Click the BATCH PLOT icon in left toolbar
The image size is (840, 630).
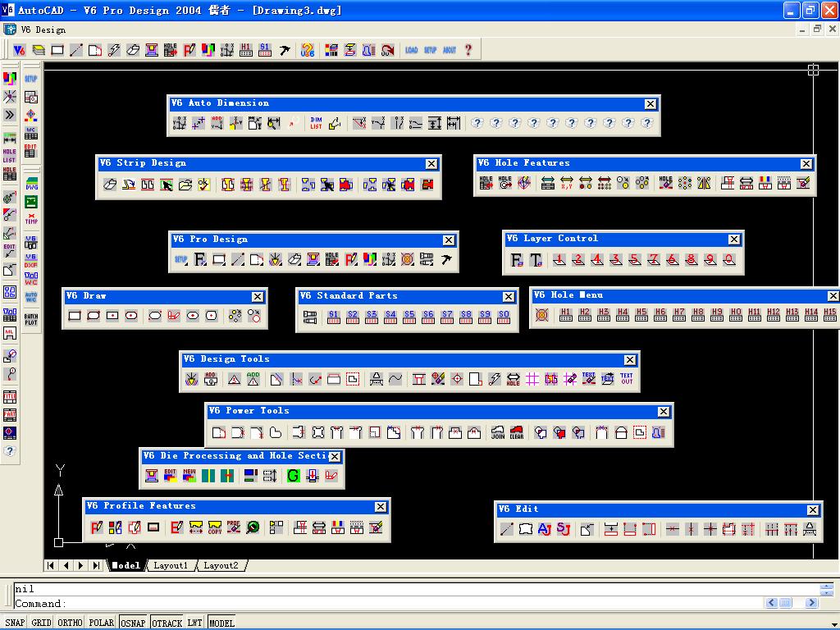[x=31, y=319]
